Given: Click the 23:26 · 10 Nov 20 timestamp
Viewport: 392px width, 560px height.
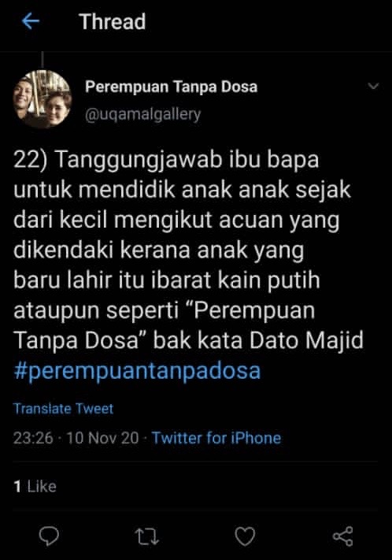Looking at the screenshot, I should (76, 438).
